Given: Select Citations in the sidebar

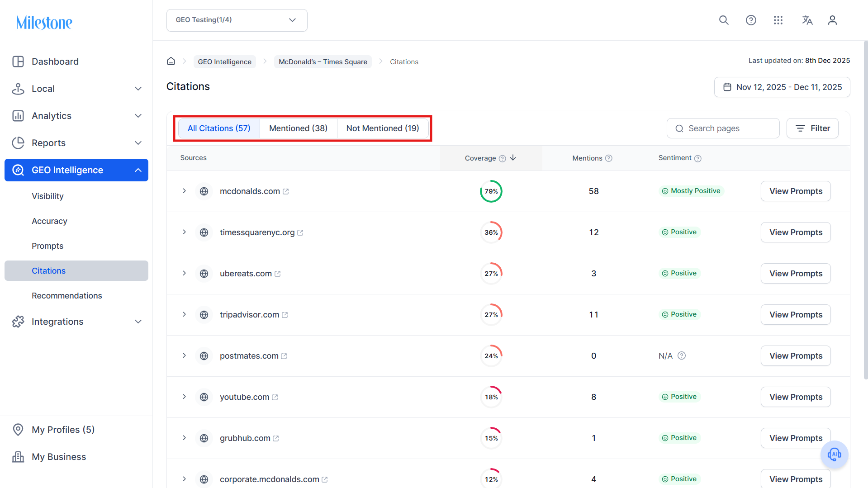Looking at the screenshot, I should pos(76,271).
